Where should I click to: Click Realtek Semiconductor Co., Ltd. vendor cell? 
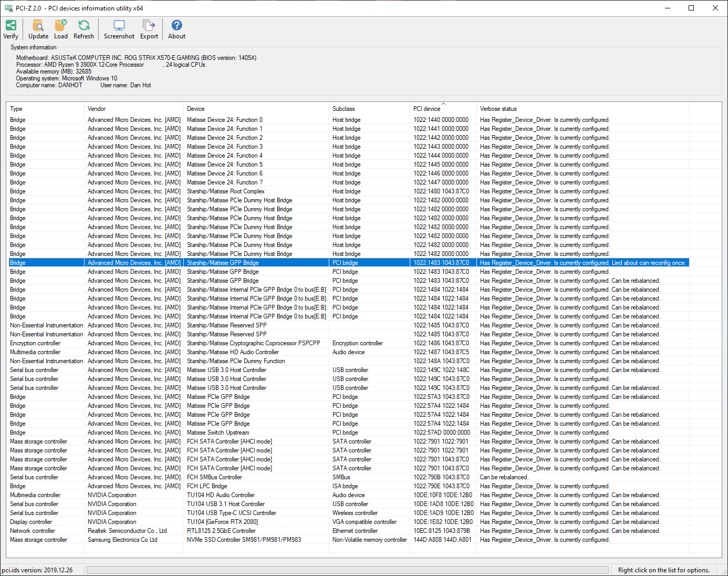[x=128, y=531]
